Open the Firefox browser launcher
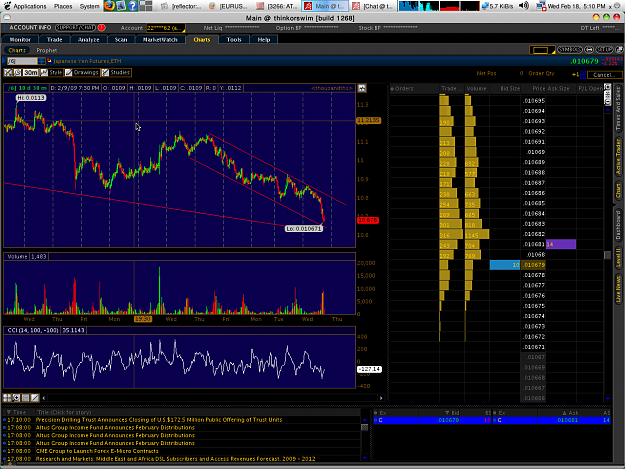The height and width of the screenshot is (469, 625). [x=109, y=6]
